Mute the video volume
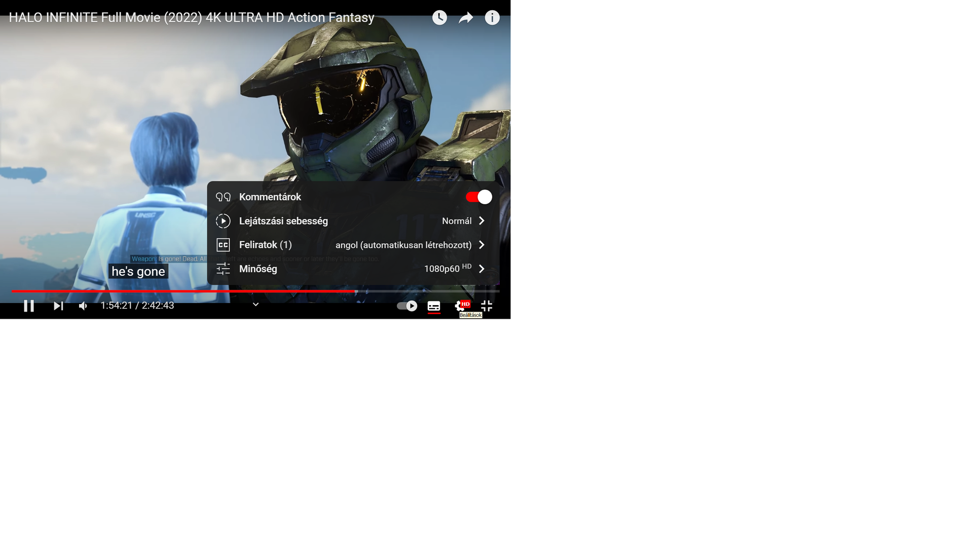 pos(83,306)
